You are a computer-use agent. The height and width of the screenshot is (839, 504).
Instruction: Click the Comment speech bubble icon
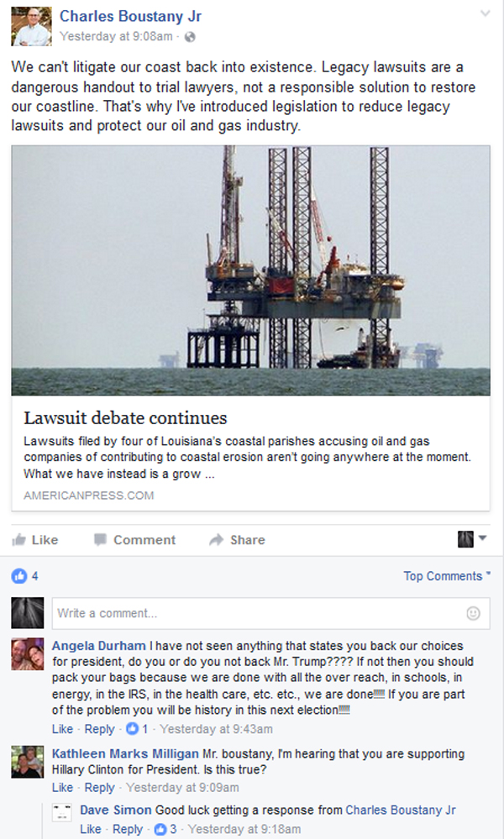pyautogui.click(x=100, y=539)
